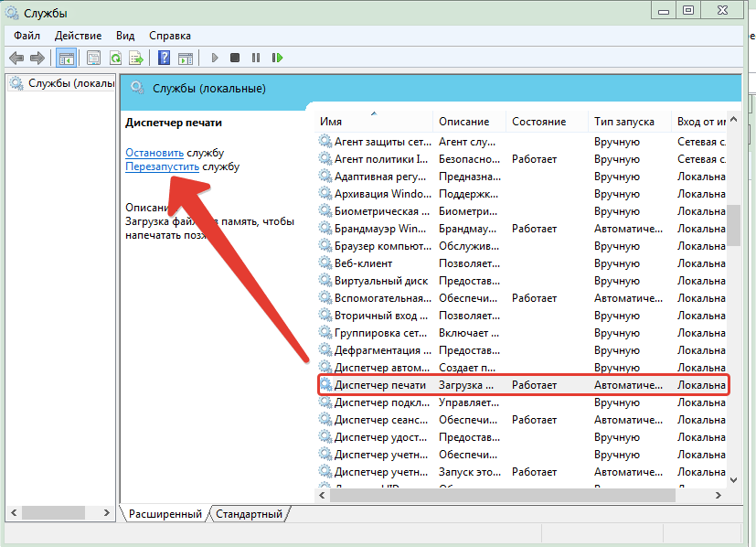Image resolution: width=756 pixels, height=547 pixels.
Task: Click the Pause service icon
Action: click(x=256, y=58)
